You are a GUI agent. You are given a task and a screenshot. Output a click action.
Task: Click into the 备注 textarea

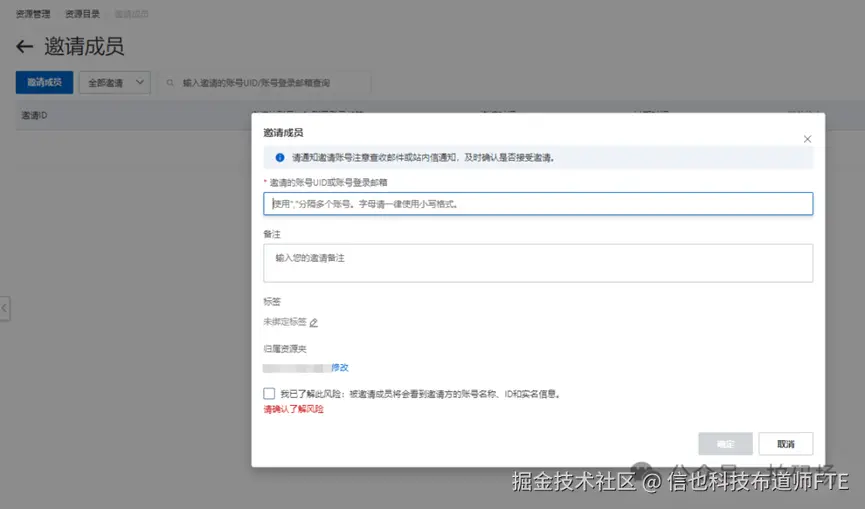tap(538, 263)
